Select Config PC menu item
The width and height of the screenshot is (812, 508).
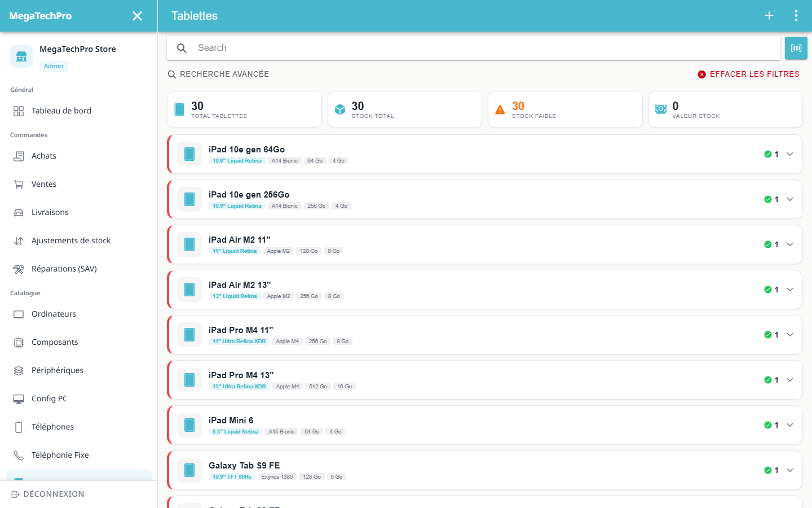pos(78,398)
